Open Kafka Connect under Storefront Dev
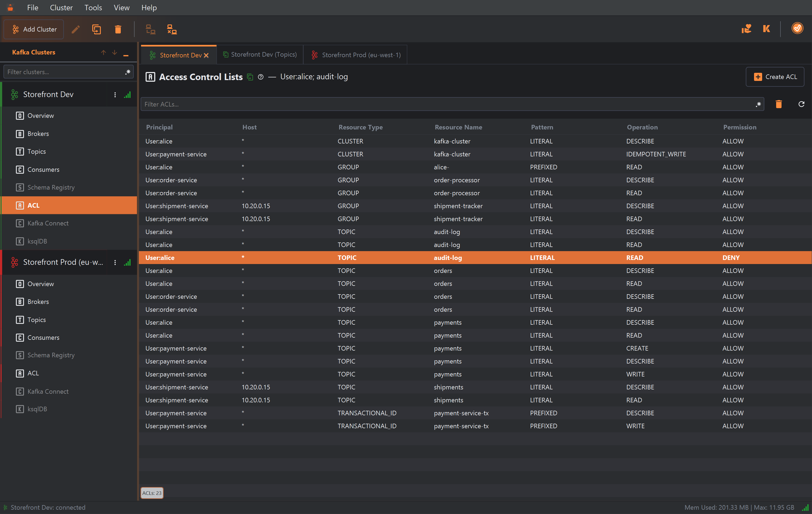The width and height of the screenshot is (812, 514). coord(69,223)
